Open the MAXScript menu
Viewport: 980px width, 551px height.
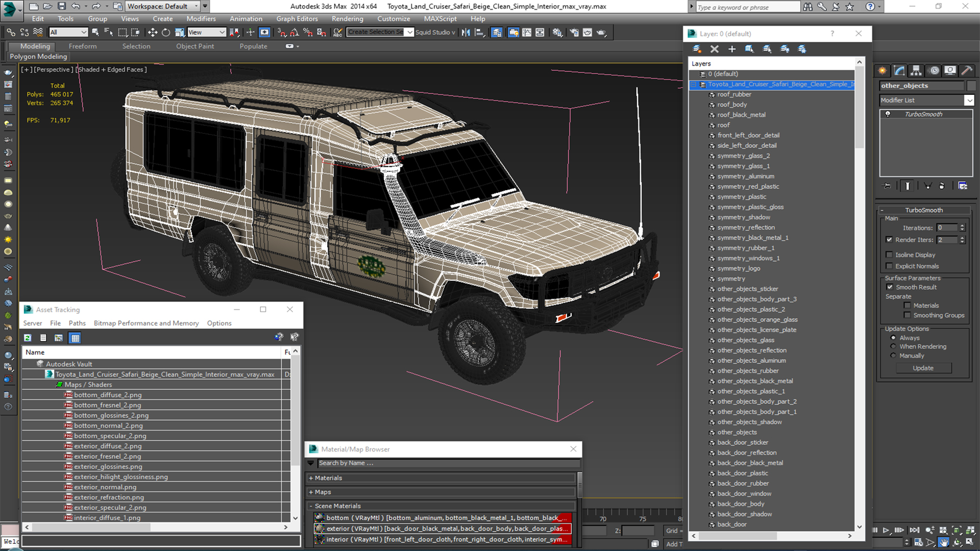click(440, 19)
